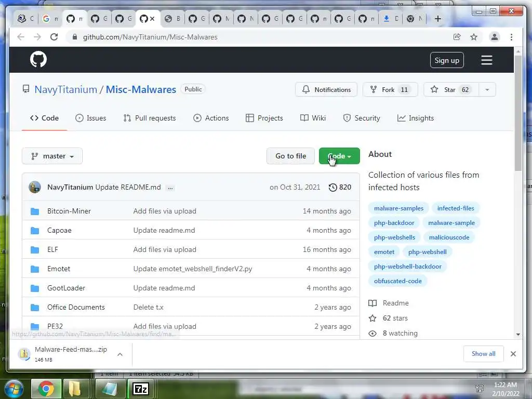This screenshot has height=399, width=532.
Task: Open the PE32 folder
Action: coord(55,326)
